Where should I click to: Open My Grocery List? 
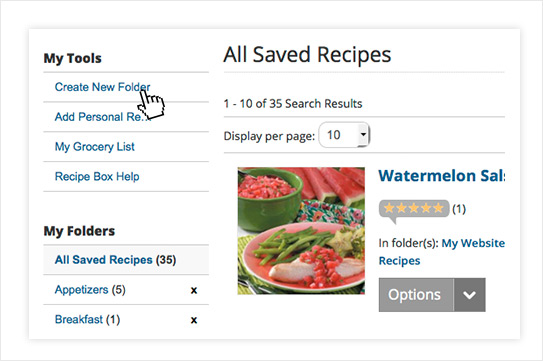click(x=95, y=147)
